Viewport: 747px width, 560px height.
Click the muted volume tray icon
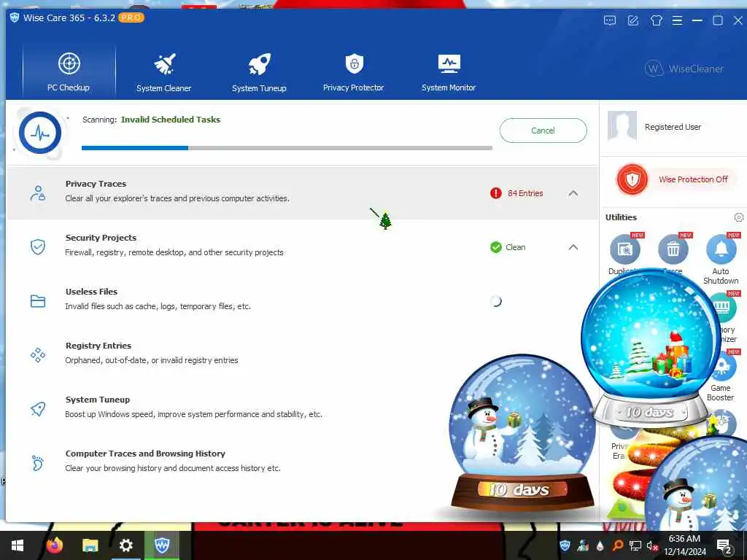click(651, 545)
